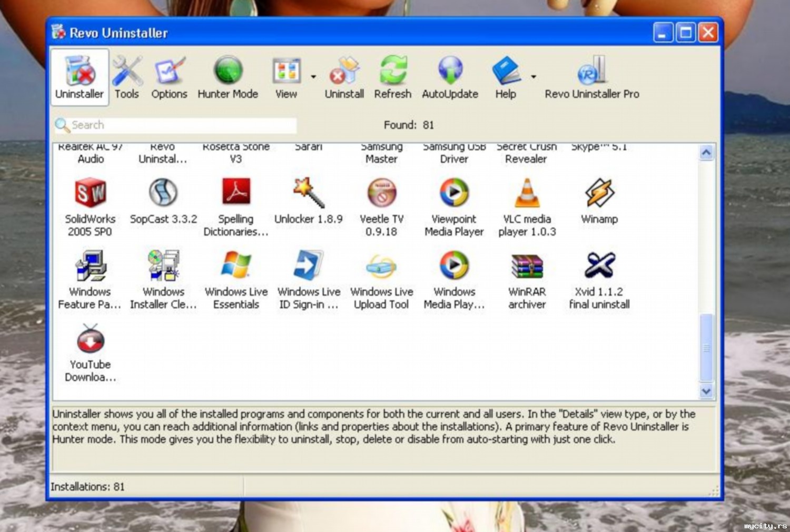Click the Samsung Master label
The height and width of the screenshot is (532, 790).
382,153
